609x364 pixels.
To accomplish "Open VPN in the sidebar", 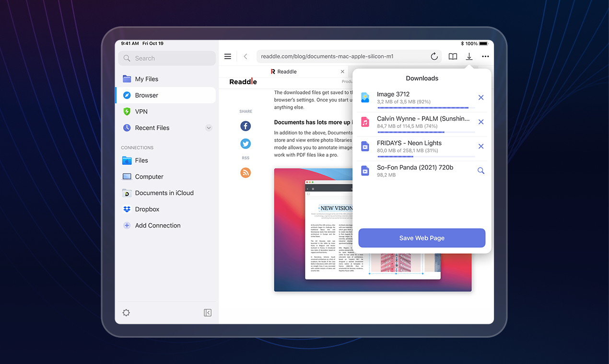I will pos(165,112).
